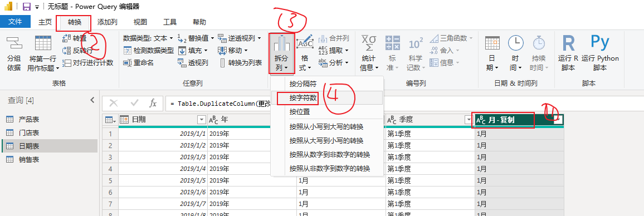The width and height of the screenshot is (644, 216).
Task: Select 按位置 menu option
Action: click(327, 112)
